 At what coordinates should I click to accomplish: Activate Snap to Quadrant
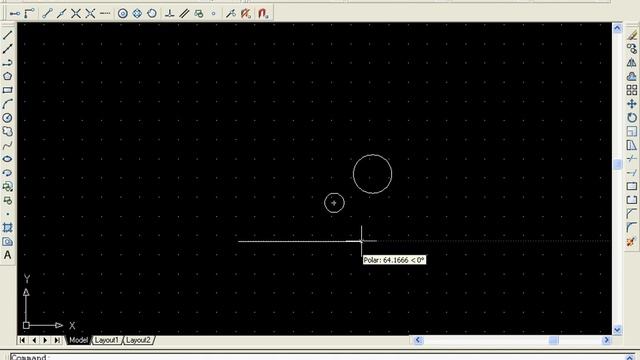[x=137, y=13]
